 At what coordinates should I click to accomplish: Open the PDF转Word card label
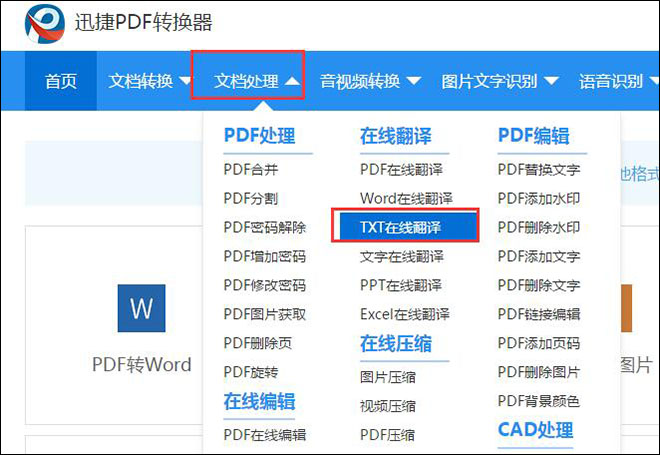(141, 365)
